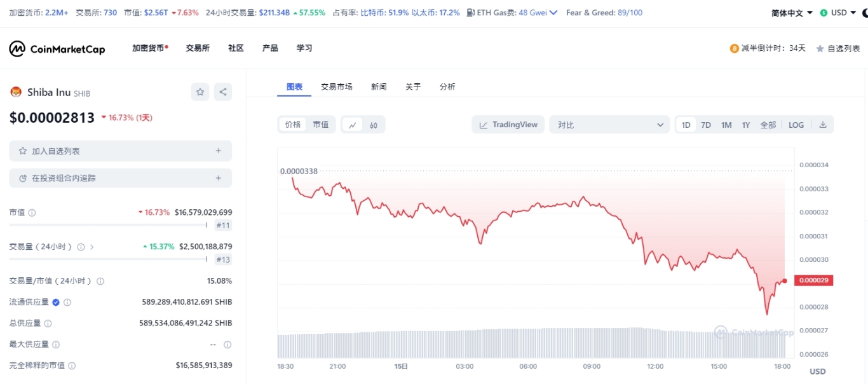Click Bitcoin halving countdown icon
The height and width of the screenshot is (384, 868).
coord(735,48)
